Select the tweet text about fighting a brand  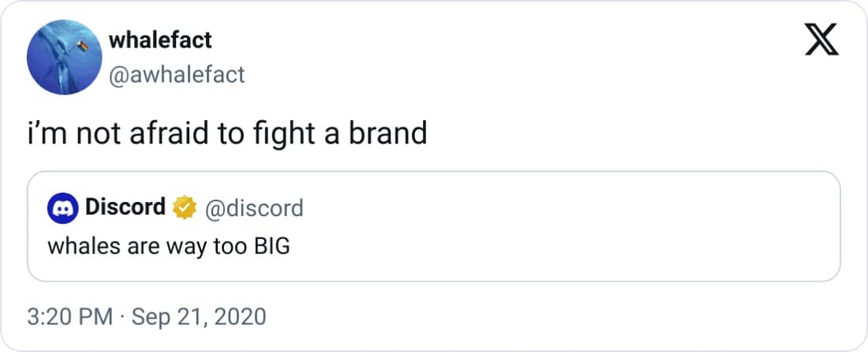tap(226, 133)
